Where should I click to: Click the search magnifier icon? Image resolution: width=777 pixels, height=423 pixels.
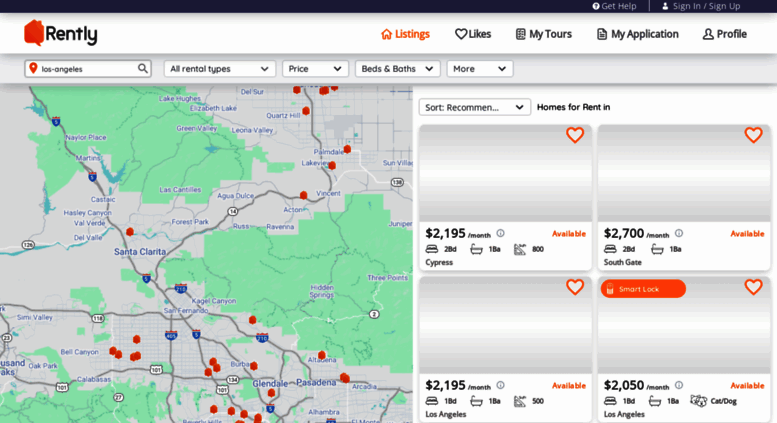click(x=143, y=69)
